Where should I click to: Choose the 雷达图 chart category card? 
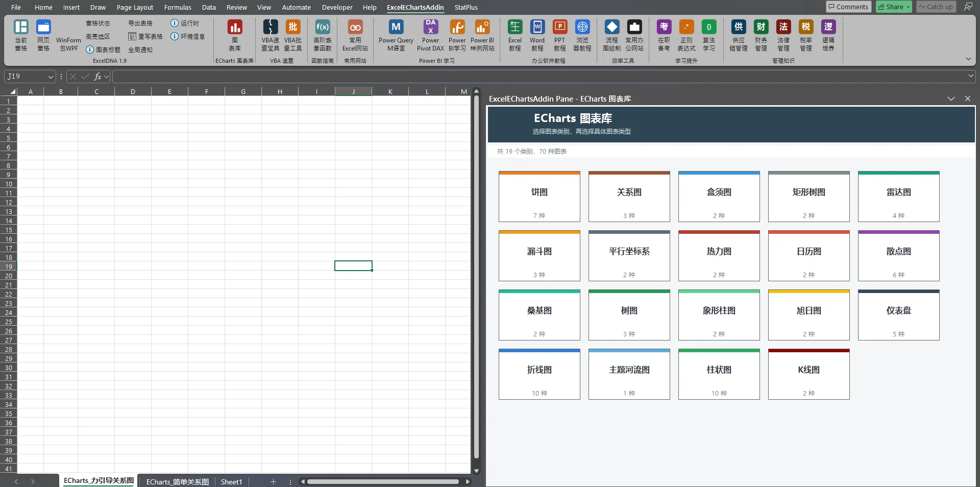(899, 197)
